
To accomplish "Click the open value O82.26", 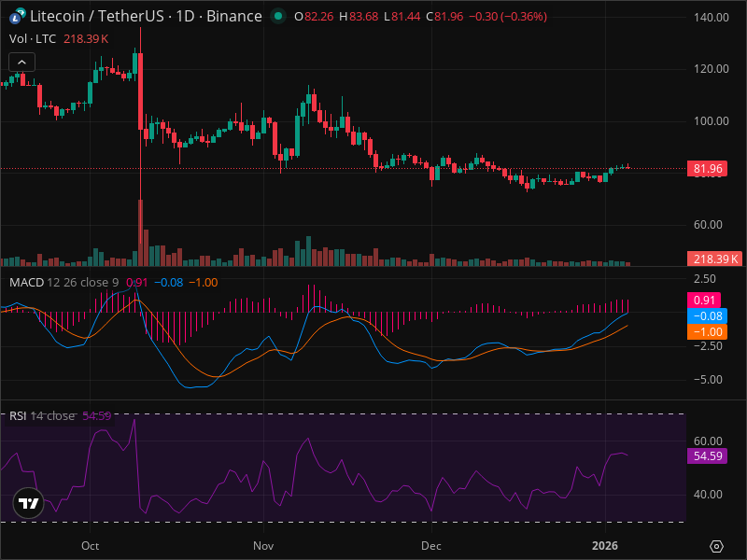I will [x=314, y=16].
